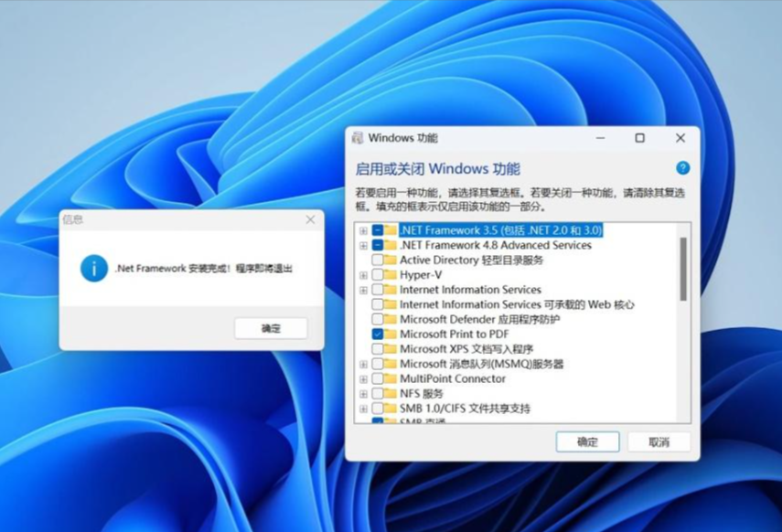The image size is (782, 532).
Task: Select the 'Microsoft 消息队列(MSMQ)服务器' label
Action: 482,364
